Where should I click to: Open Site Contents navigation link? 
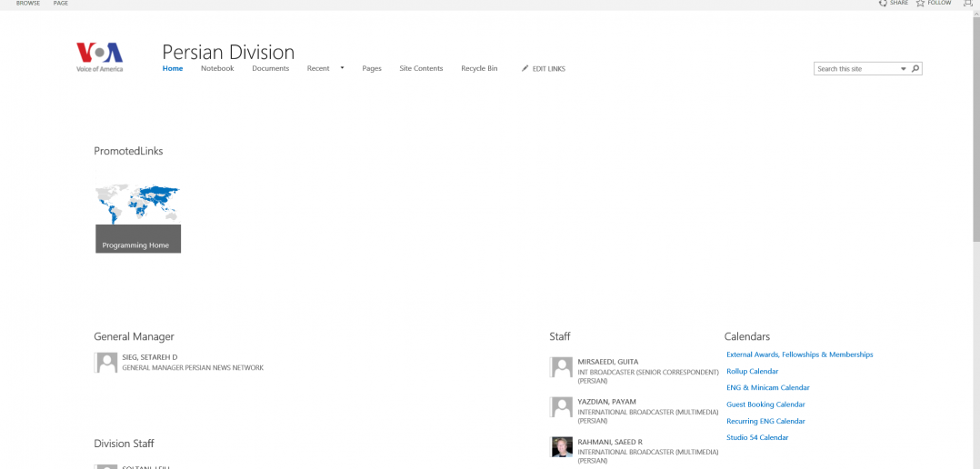[421, 69]
